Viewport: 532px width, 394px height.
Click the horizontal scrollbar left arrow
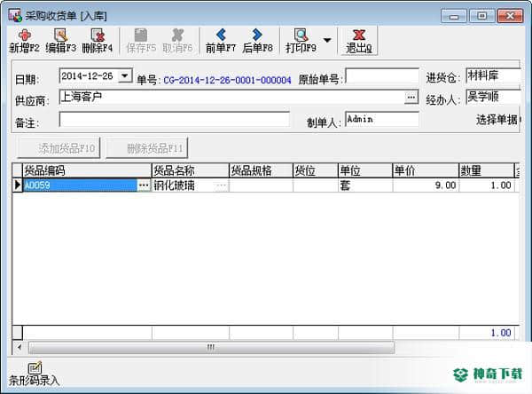[20, 348]
